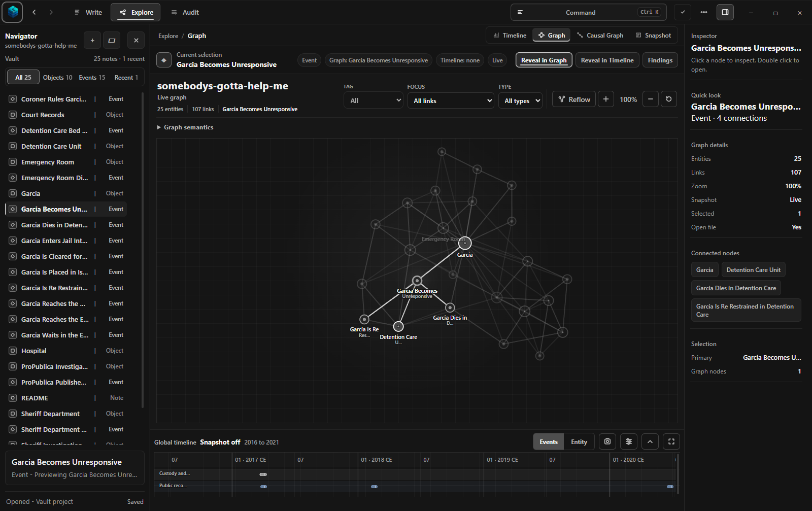Image resolution: width=812 pixels, height=511 pixels.
Task: Open the connected node Garcia chip
Action: [x=704, y=270]
